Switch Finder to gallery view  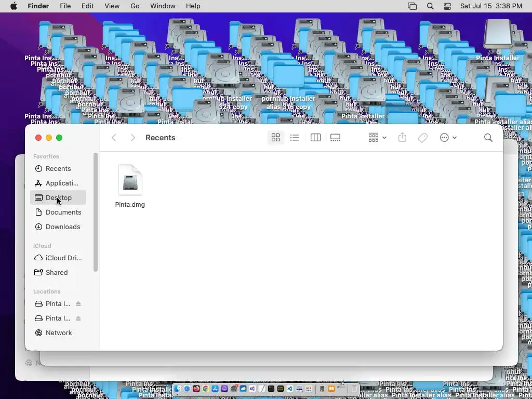click(335, 137)
